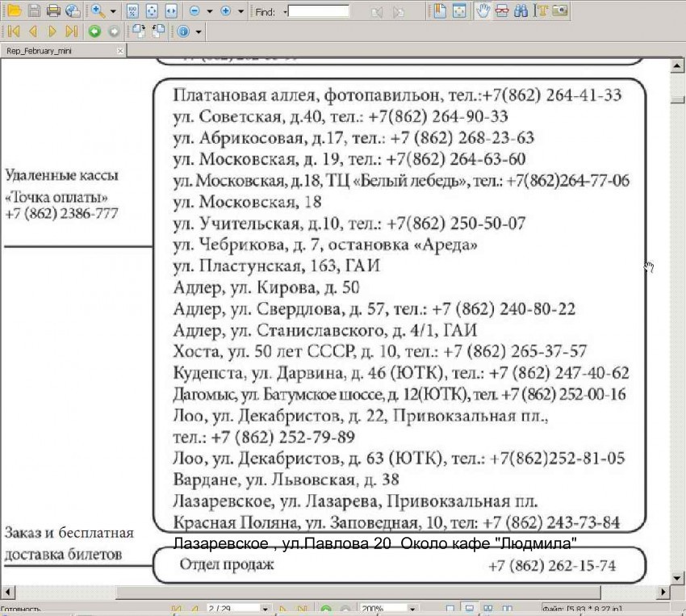Click the Zoom out minus button
Viewport: 686px width, 616px height.
pos(195,11)
